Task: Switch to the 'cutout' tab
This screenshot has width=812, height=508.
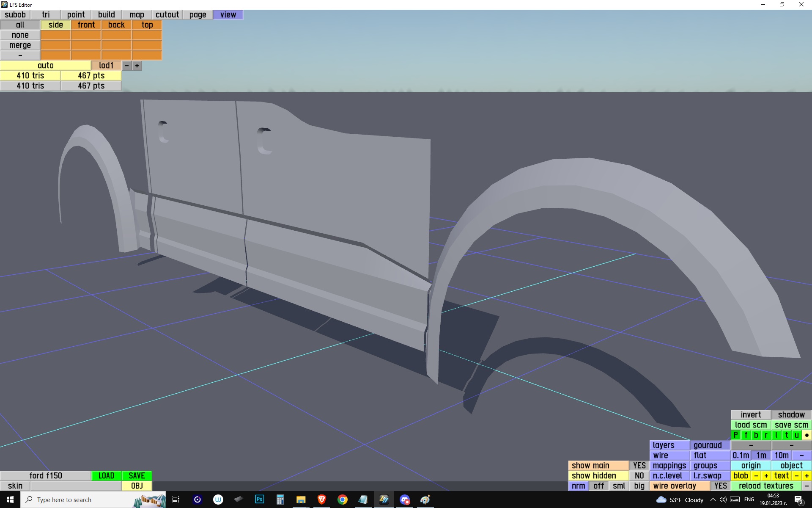Action: pyautogui.click(x=167, y=14)
